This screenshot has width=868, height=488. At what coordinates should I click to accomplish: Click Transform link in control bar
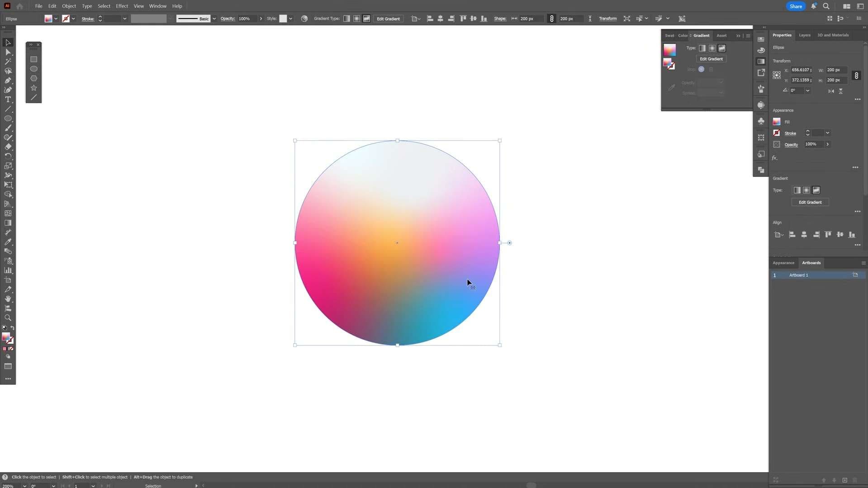(x=607, y=19)
